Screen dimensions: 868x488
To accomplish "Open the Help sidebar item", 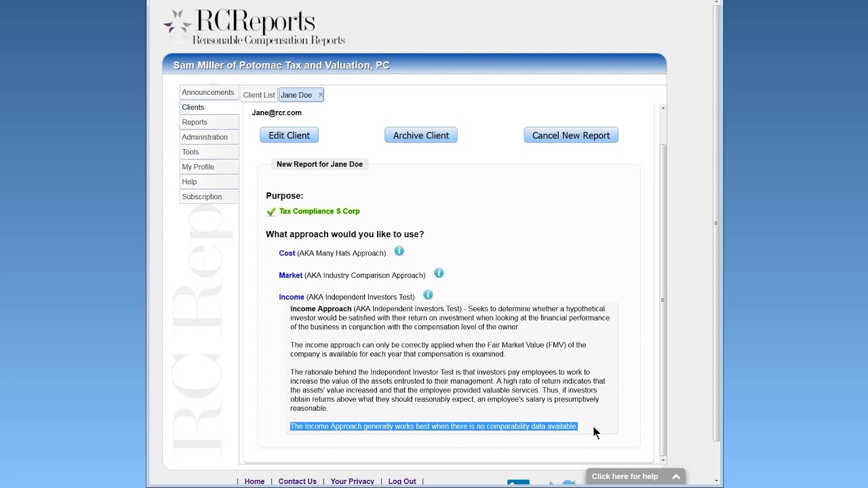I will pos(209,182).
